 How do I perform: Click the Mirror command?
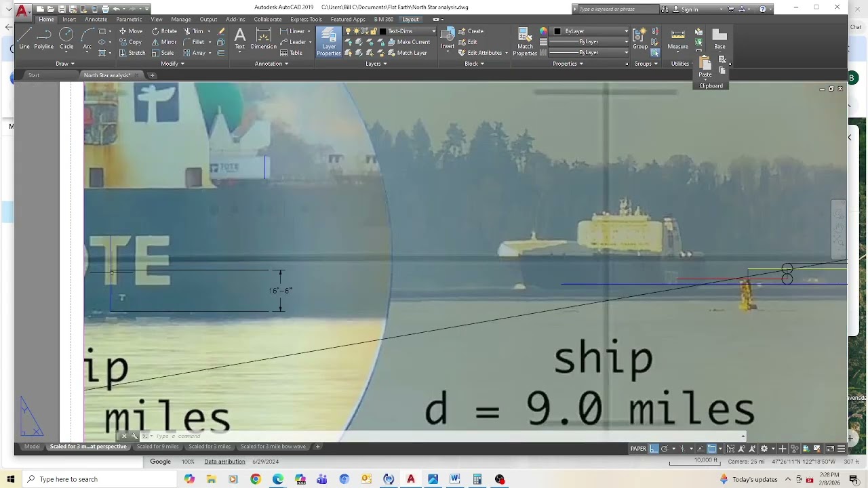[x=163, y=42]
